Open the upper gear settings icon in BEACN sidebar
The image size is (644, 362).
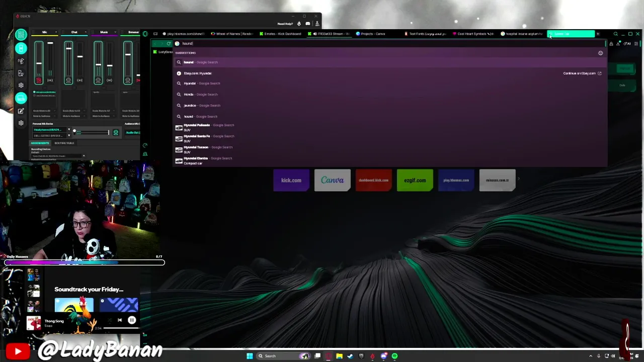point(21,85)
